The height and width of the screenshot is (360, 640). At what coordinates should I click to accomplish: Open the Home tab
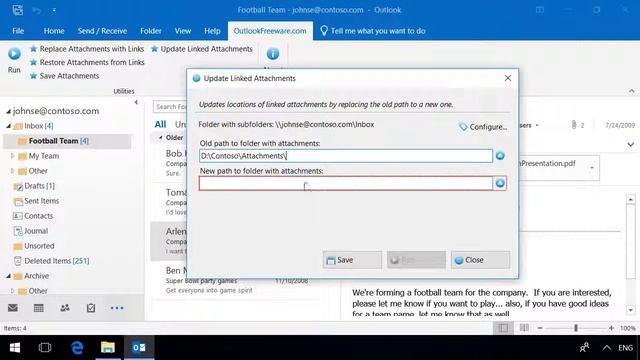[x=54, y=31]
